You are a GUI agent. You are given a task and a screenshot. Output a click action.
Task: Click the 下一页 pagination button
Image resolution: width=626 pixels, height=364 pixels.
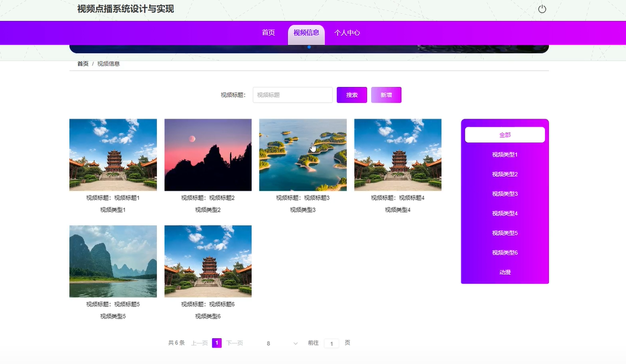pos(235,343)
